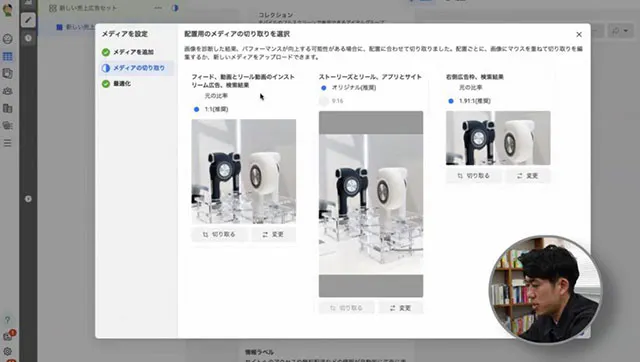Click the green check icon beside メディアを追加
The image size is (640, 362).
point(106,52)
